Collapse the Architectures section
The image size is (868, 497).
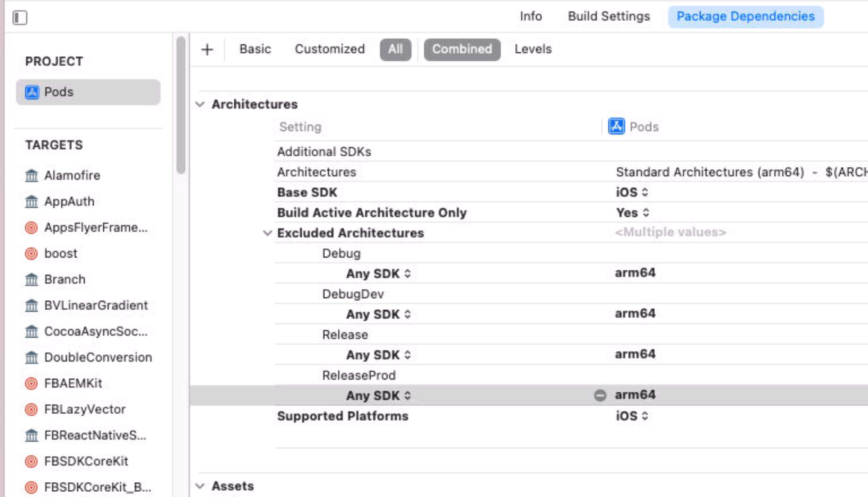click(x=200, y=105)
